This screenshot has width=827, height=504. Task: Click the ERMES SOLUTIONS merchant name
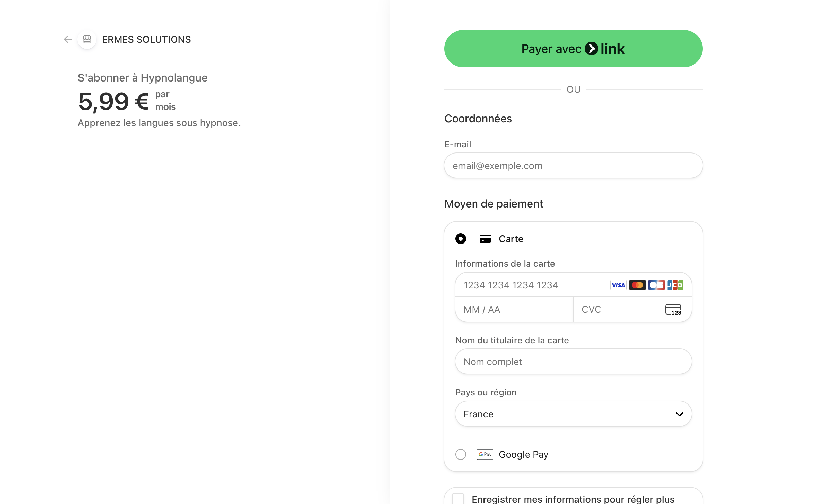click(x=146, y=39)
